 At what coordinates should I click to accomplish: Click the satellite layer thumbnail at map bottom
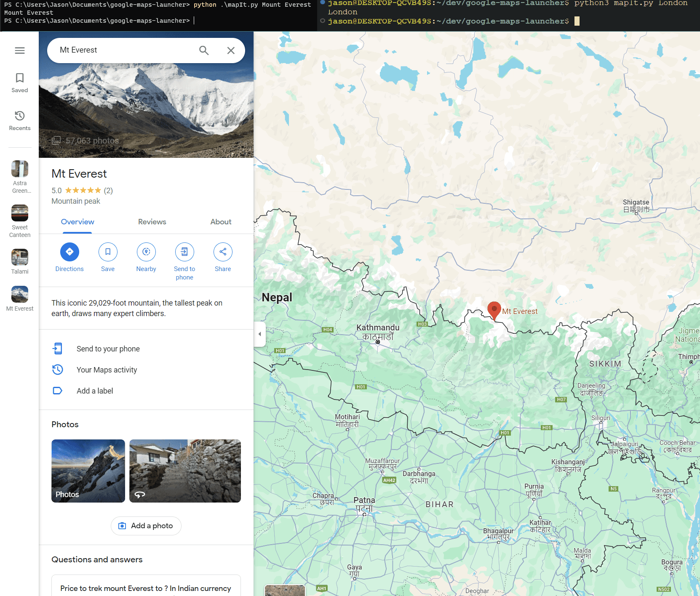(285, 590)
